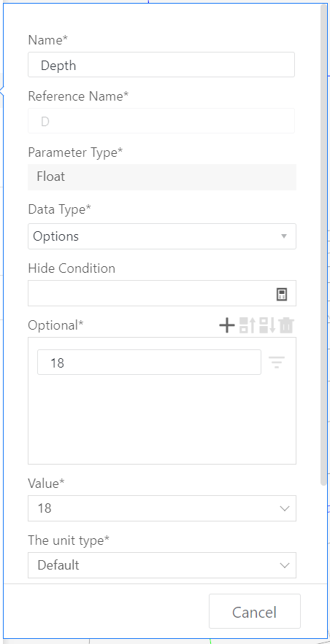Image resolution: width=330 pixels, height=644 pixels.
Task: Focus the Name field containing Depth
Action: click(x=161, y=64)
